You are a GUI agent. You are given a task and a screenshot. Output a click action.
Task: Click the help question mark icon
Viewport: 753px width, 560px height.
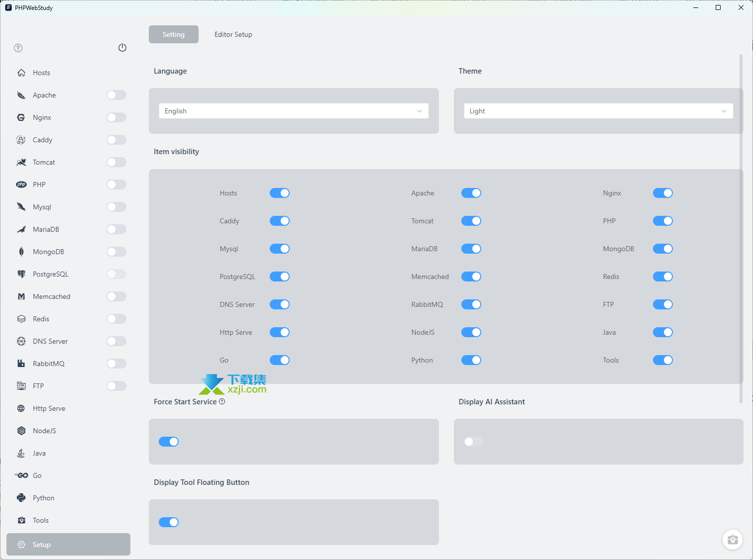point(18,48)
